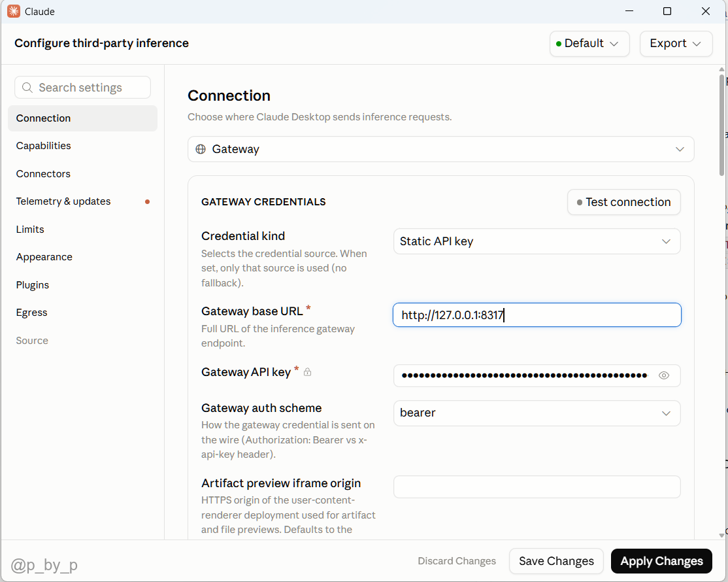
Task: Close the Claude window
Action: (x=706, y=11)
